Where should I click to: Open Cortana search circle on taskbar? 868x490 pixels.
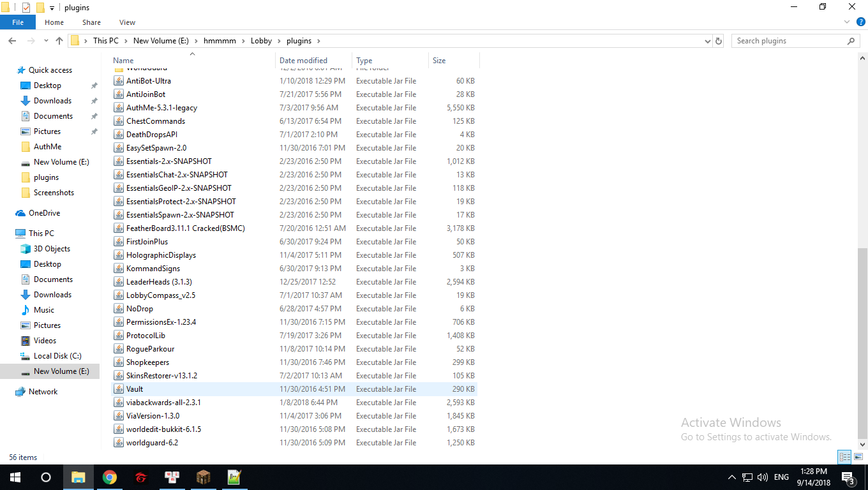click(x=46, y=477)
